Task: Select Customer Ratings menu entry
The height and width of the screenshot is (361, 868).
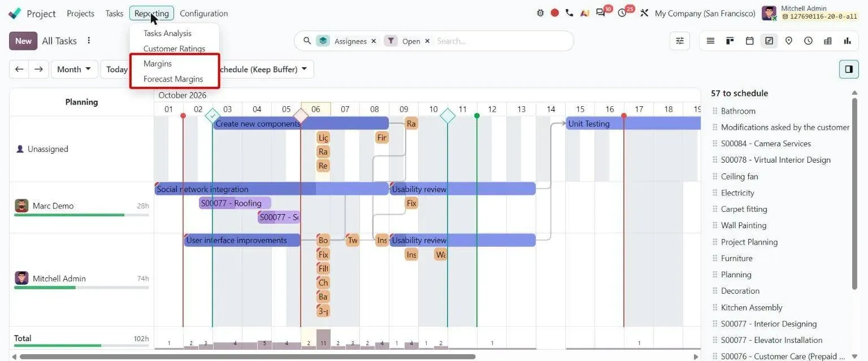Action: point(174,49)
